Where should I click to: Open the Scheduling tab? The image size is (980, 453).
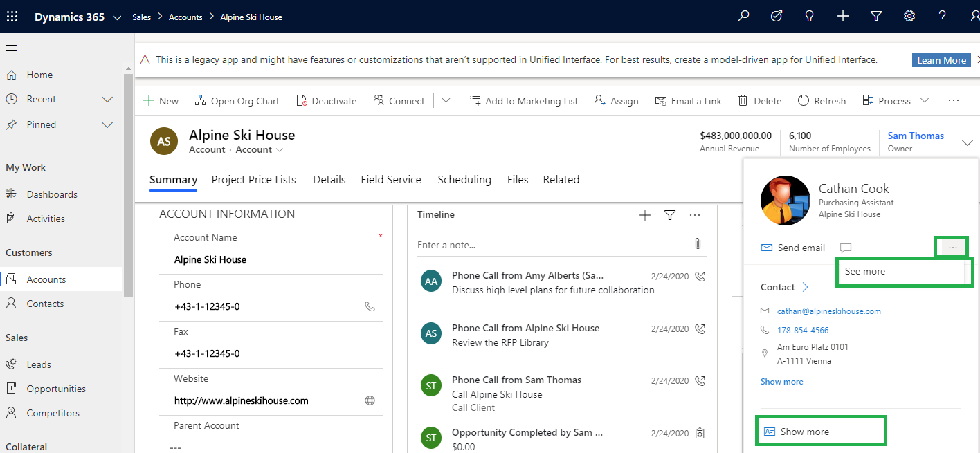[464, 179]
